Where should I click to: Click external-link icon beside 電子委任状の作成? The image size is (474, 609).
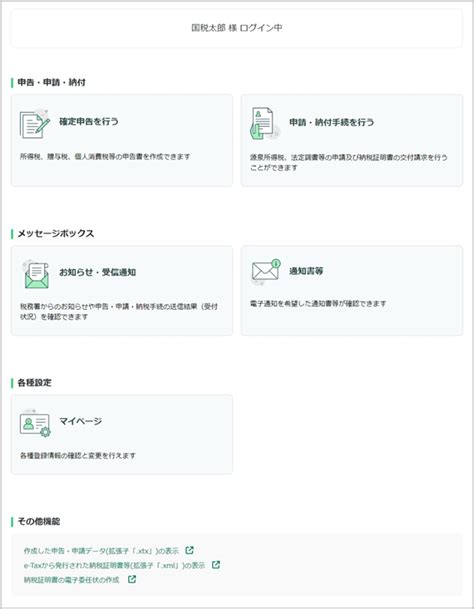pyautogui.click(x=132, y=579)
